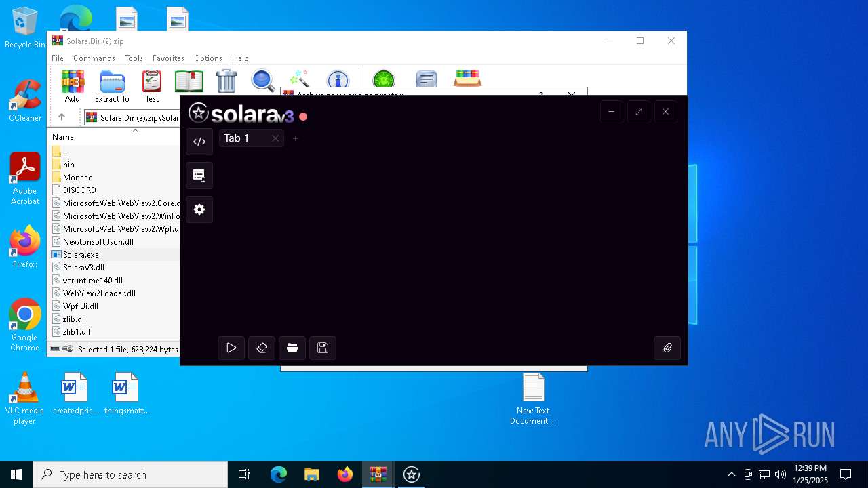Viewport: 868px width, 488px height.
Task: Click the Find magnifier icon in WinRAR
Action: 263,81
